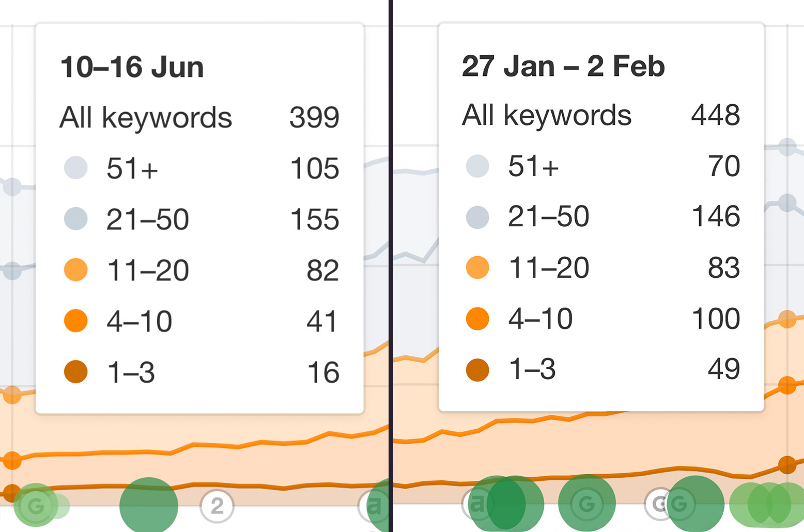Click the '10–16 Jun' tooltip heading
Viewport: 804px width, 532px height.
tap(132, 67)
